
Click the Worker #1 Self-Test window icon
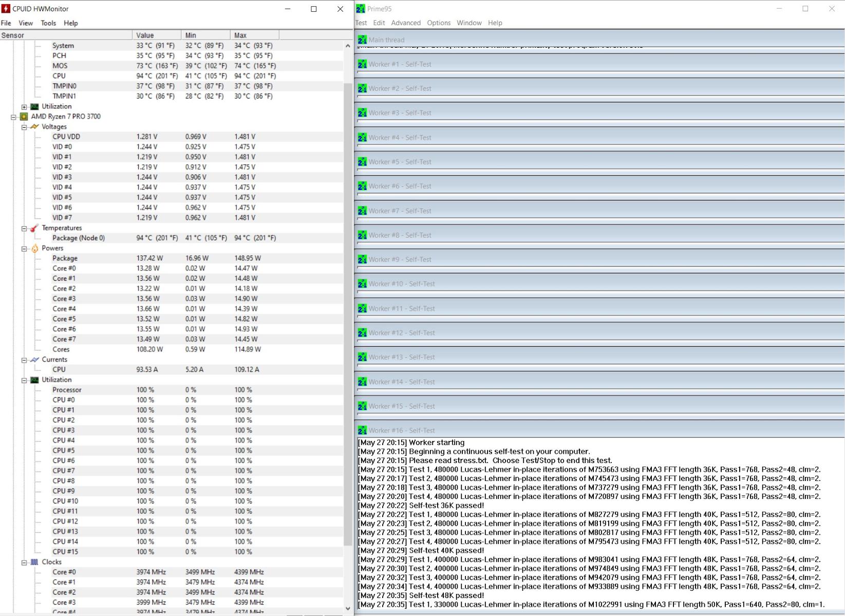click(x=362, y=64)
